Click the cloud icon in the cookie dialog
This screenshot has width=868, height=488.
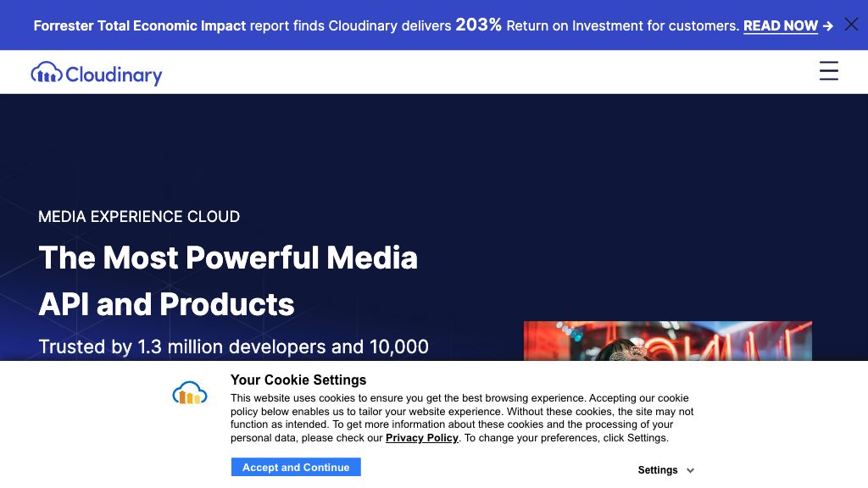(189, 392)
